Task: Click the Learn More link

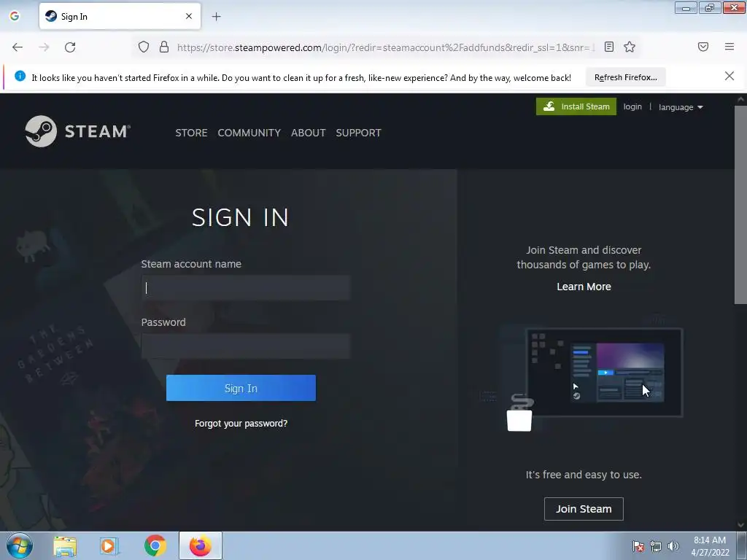Action: pyautogui.click(x=584, y=287)
